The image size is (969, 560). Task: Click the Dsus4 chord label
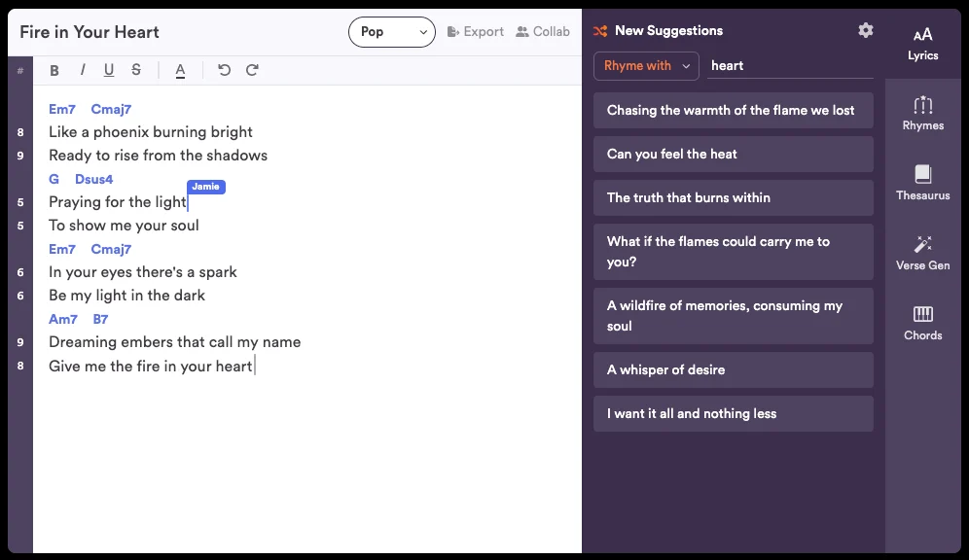(x=94, y=179)
